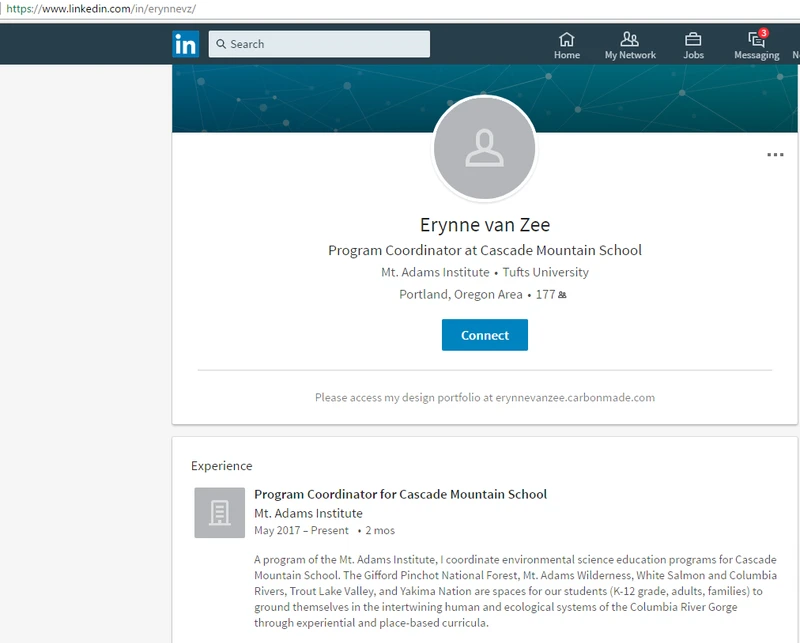This screenshot has height=643, width=800.
Task: Click the magnifier icon in search box
Action: coord(221,44)
